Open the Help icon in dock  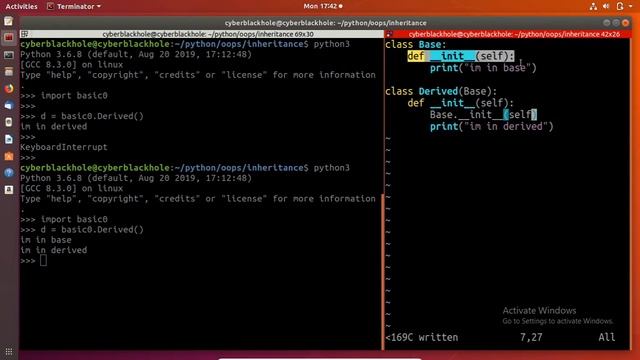9,173
